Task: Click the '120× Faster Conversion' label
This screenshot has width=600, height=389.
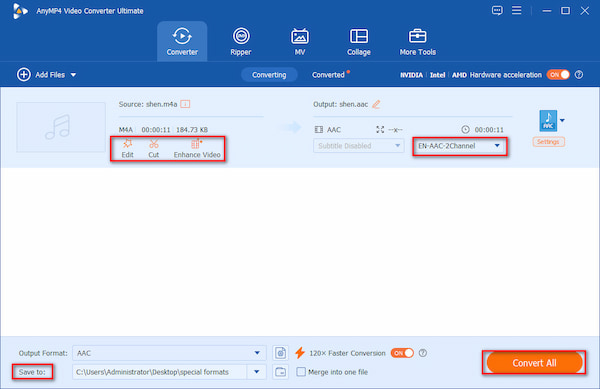Action: pyautogui.click(x=347, y=353)
